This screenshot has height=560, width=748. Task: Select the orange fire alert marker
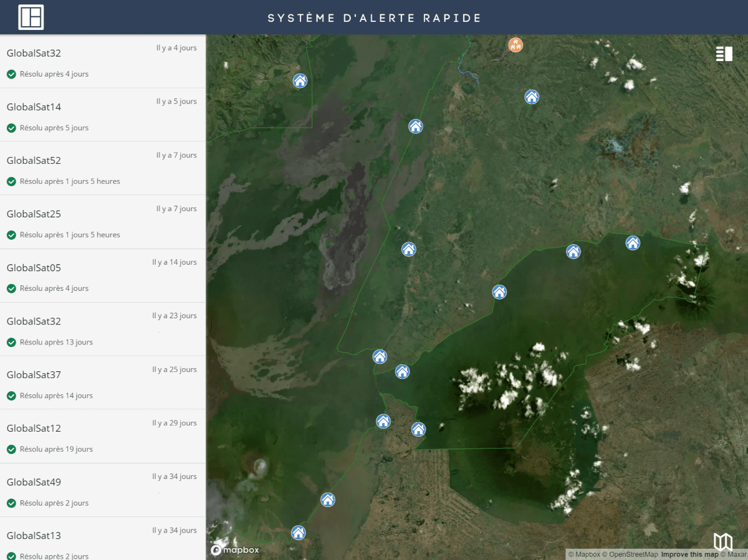(515, 45)
